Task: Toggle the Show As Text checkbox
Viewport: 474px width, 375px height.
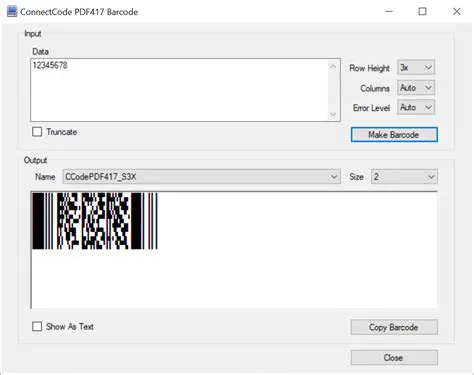Action: click(x=37, y=326)
